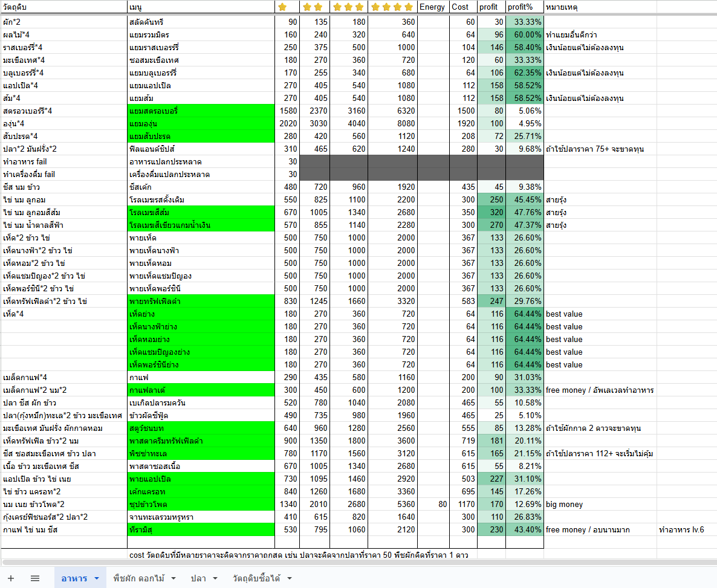Select the two-star column header

click(314, 7)
